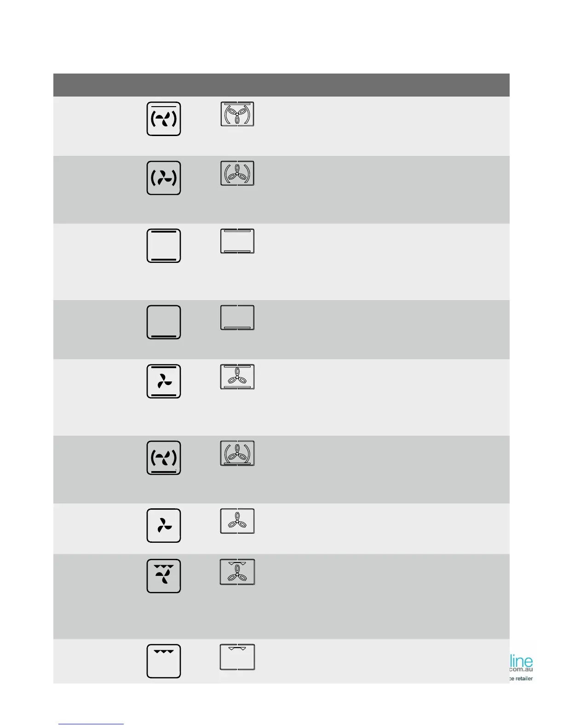Click the outlined fan with top element display icon
Image resolution: width=563 pixels, height=728 pixels.
pyautogui.click(x=237, y=114)
